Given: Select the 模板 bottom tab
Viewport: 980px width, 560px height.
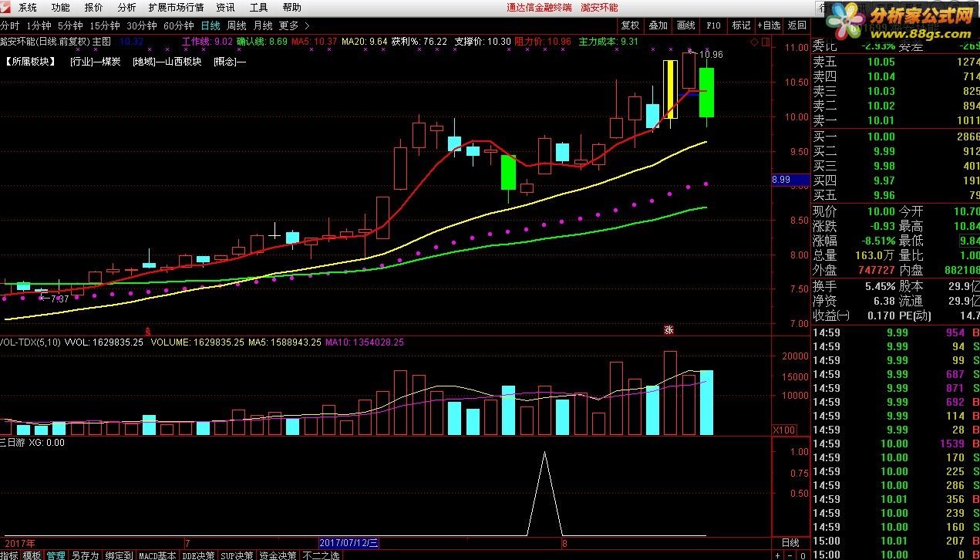Looking at the screenshot, I should coord(32,555).
